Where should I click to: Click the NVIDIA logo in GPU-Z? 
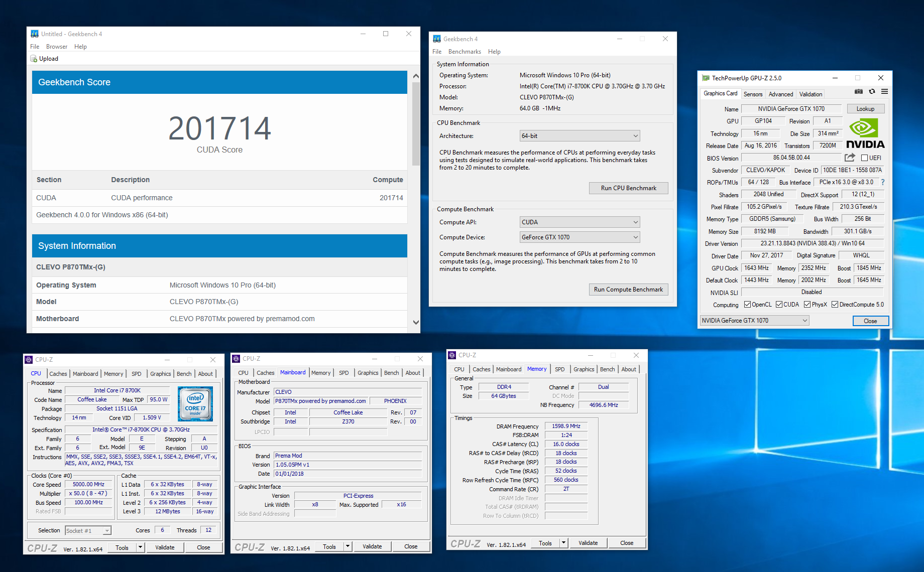click(865, 133)
